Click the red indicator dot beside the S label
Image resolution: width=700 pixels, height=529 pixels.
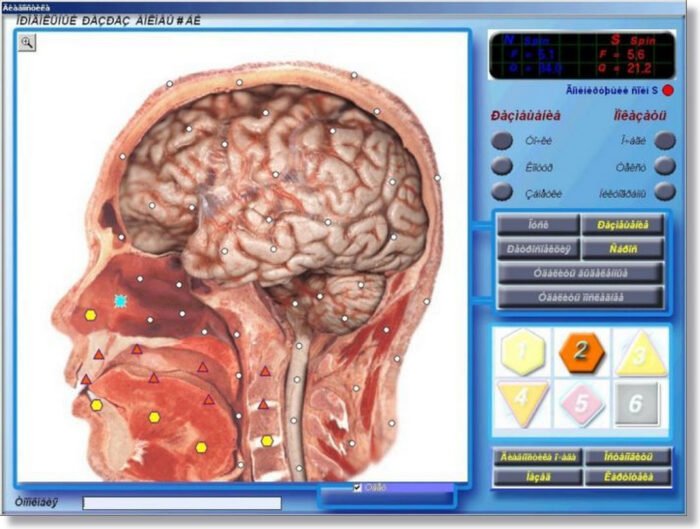point(668,90)
